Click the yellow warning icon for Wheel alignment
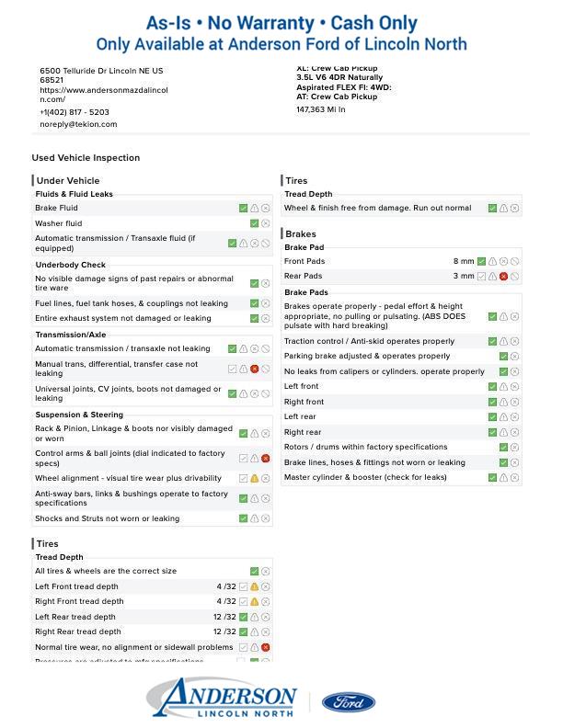This screenshot has width=563, height=728. (255, 479)
